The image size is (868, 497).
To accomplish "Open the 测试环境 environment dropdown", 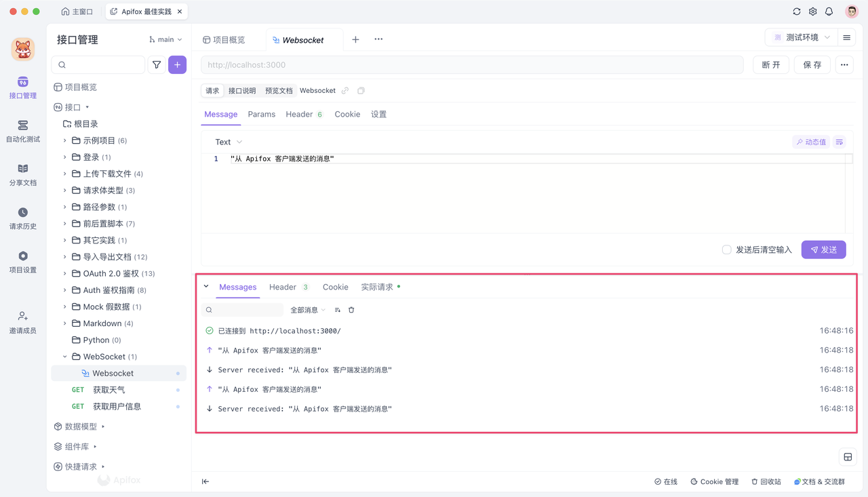I will 800,37.
